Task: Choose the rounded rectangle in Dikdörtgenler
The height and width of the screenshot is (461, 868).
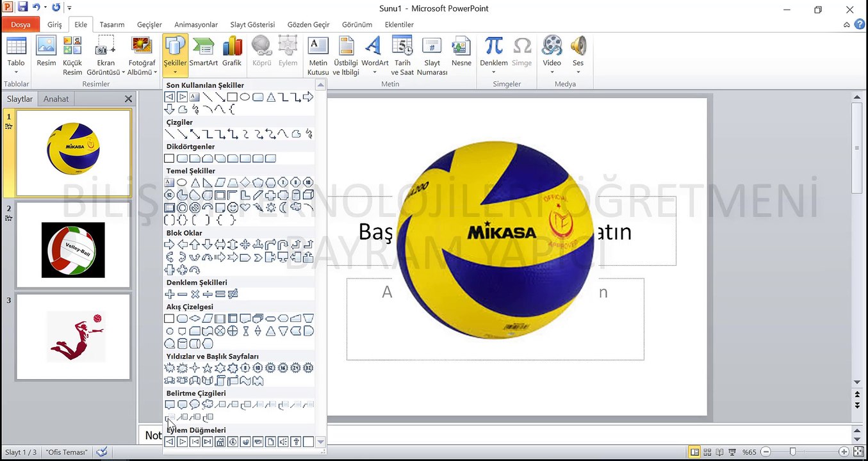Action: point(182,158)
